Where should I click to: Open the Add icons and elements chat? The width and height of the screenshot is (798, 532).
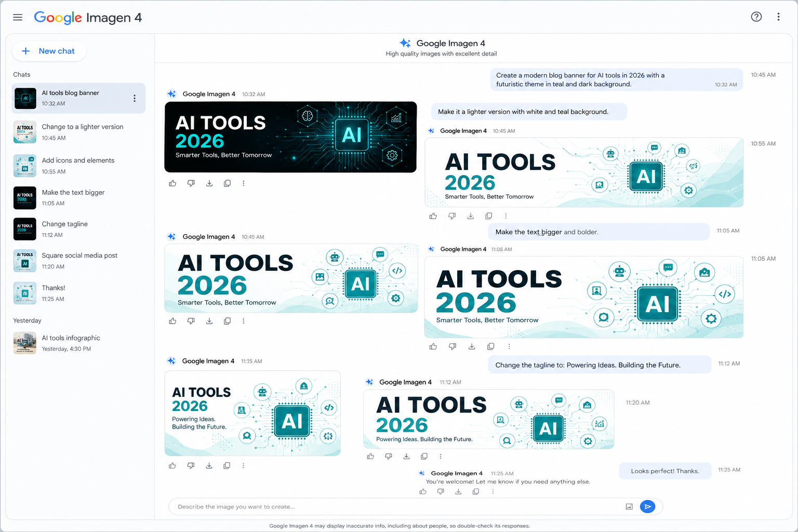click(78, 166)
